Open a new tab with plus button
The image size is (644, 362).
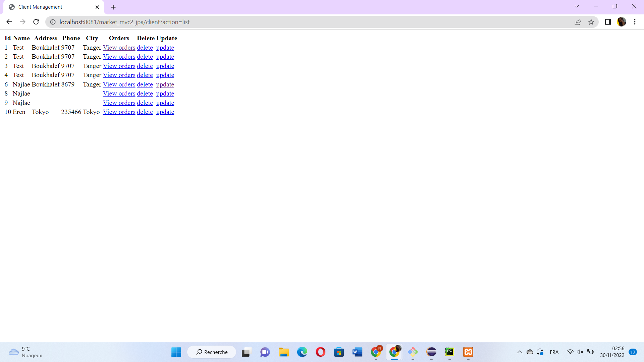point(113,7)
